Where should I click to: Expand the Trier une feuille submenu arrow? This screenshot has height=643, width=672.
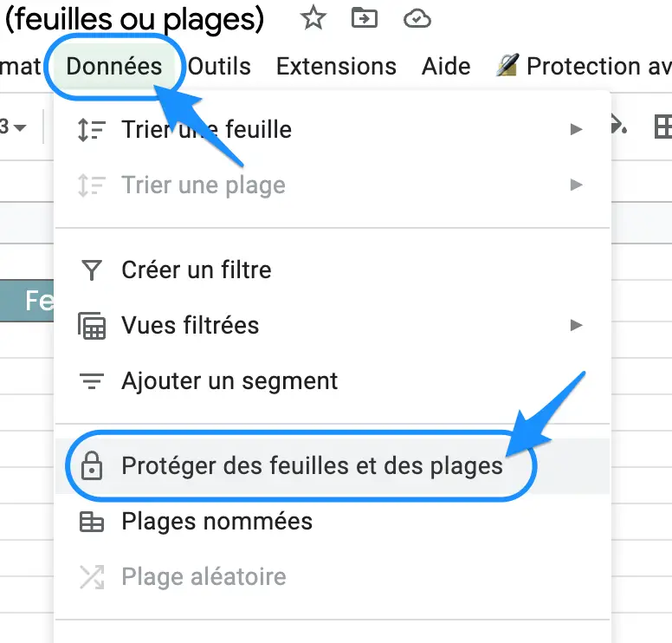click(577, 129)
